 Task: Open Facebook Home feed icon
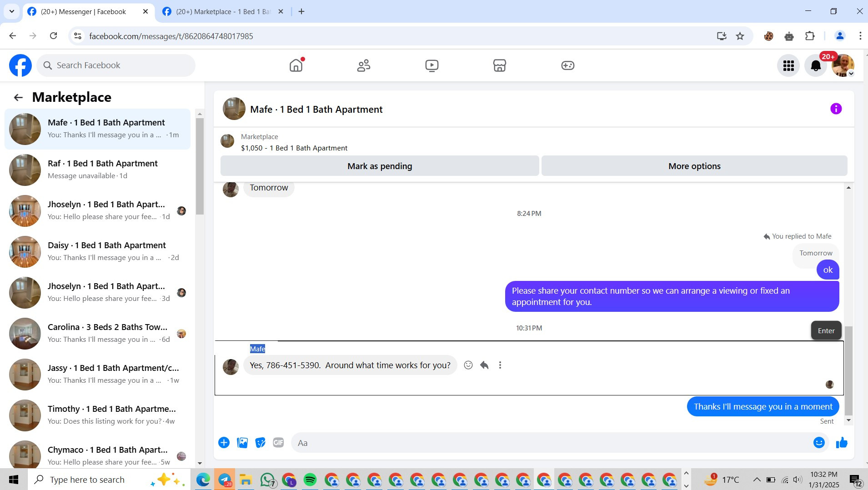pyautogui.click(x=296, y=65)
